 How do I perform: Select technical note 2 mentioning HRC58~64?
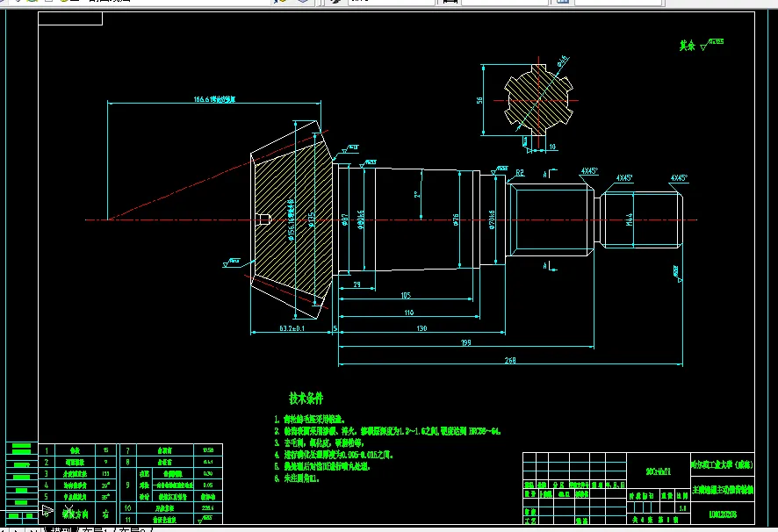(387, 431)
